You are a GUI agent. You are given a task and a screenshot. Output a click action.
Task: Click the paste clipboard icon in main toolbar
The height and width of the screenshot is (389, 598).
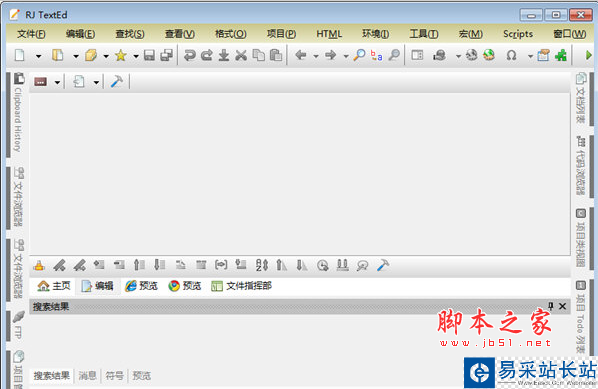pos(276,55)
